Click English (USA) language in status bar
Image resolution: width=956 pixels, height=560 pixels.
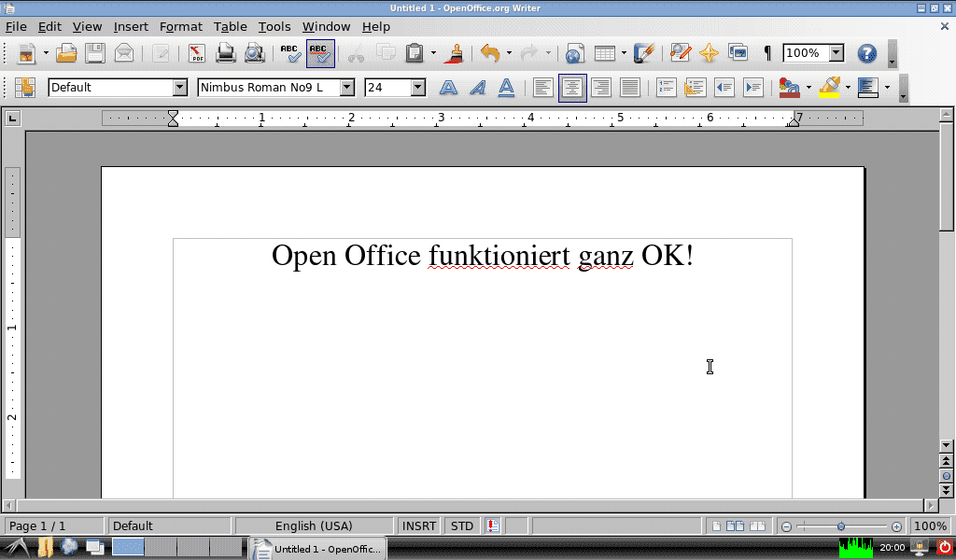point(314,525)
